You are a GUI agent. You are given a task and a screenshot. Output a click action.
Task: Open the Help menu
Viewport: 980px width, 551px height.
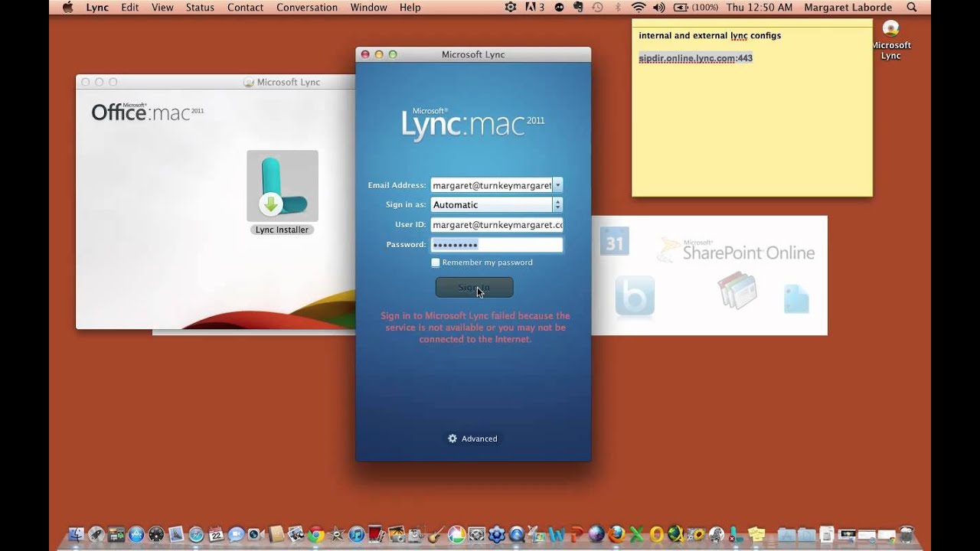(x=410, y=8)
